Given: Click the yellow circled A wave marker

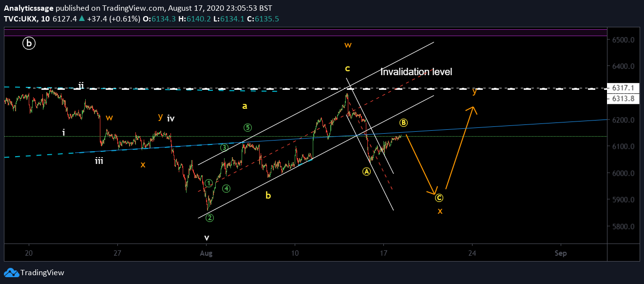Looking at the screenshot, I should coord(367,171).
